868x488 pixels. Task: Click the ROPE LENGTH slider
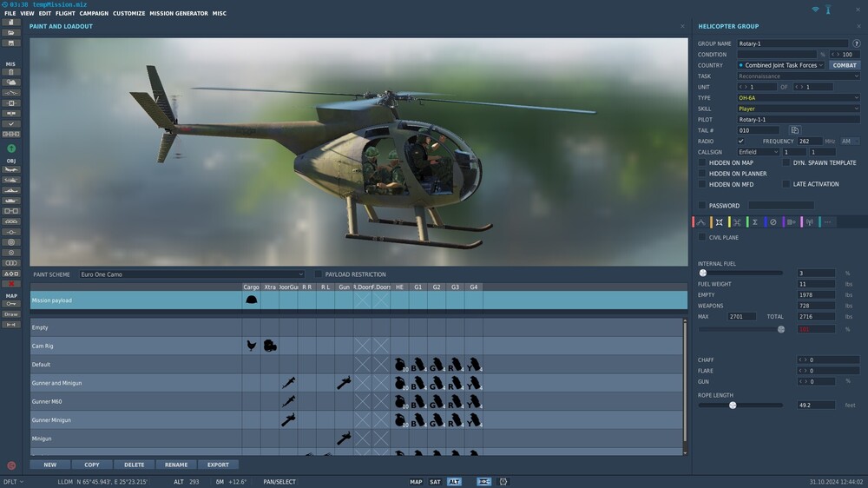pos(740,406)
